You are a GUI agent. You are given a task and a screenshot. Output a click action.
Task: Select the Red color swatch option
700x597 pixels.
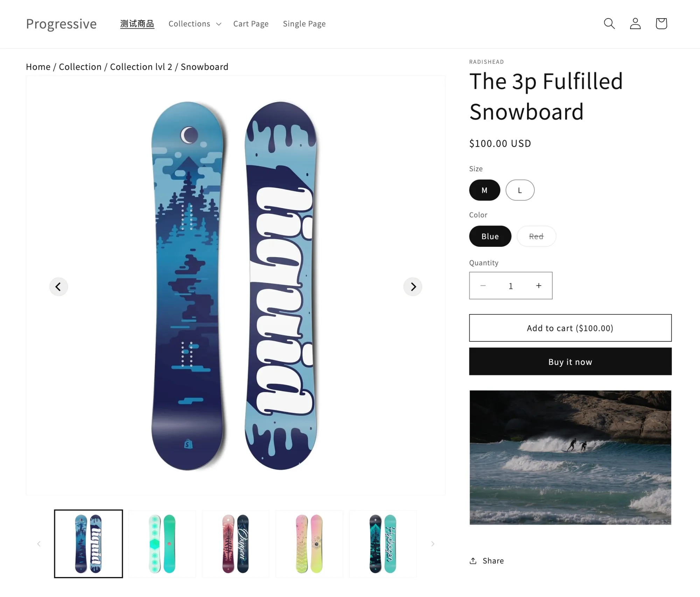536,236
